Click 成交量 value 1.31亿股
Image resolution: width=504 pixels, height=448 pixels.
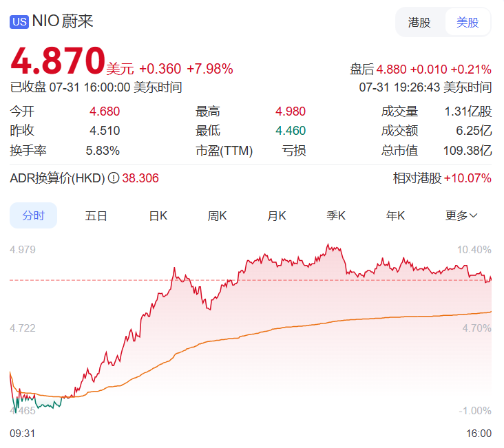(468, 111)
